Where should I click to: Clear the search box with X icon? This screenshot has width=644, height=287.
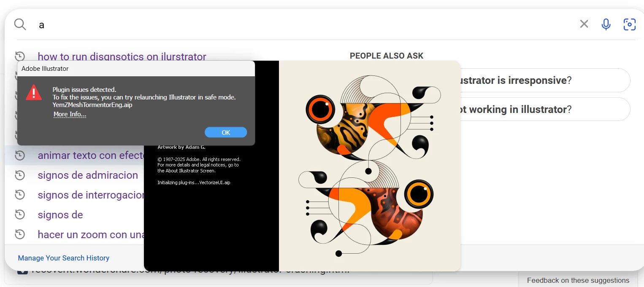[584, 24]
